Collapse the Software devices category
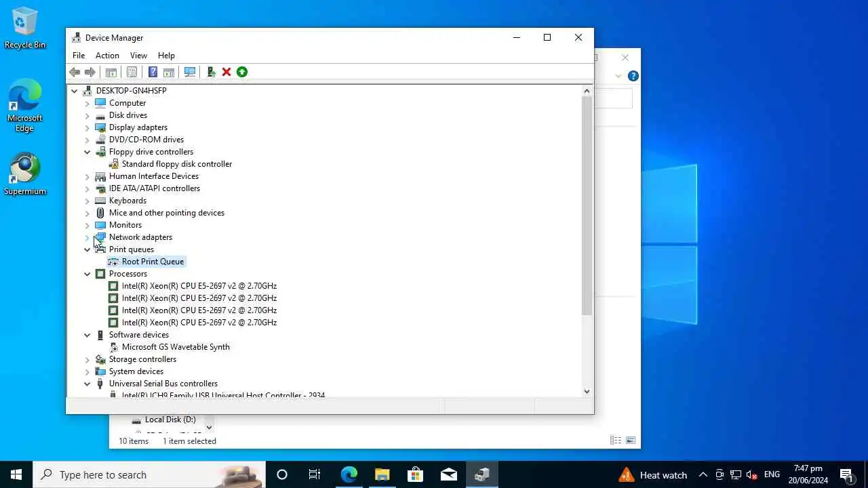The image size is (868, 488). [x=87, y=335]
